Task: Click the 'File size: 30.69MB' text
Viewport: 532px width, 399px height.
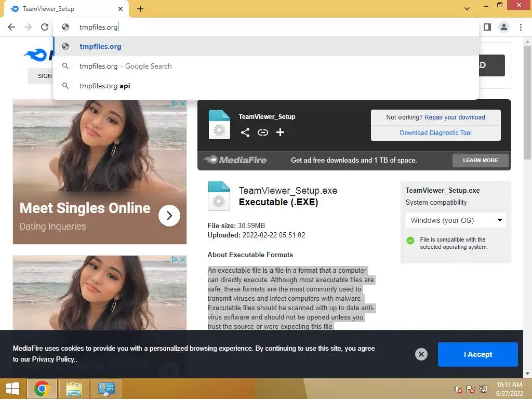Action: point(236,225)
